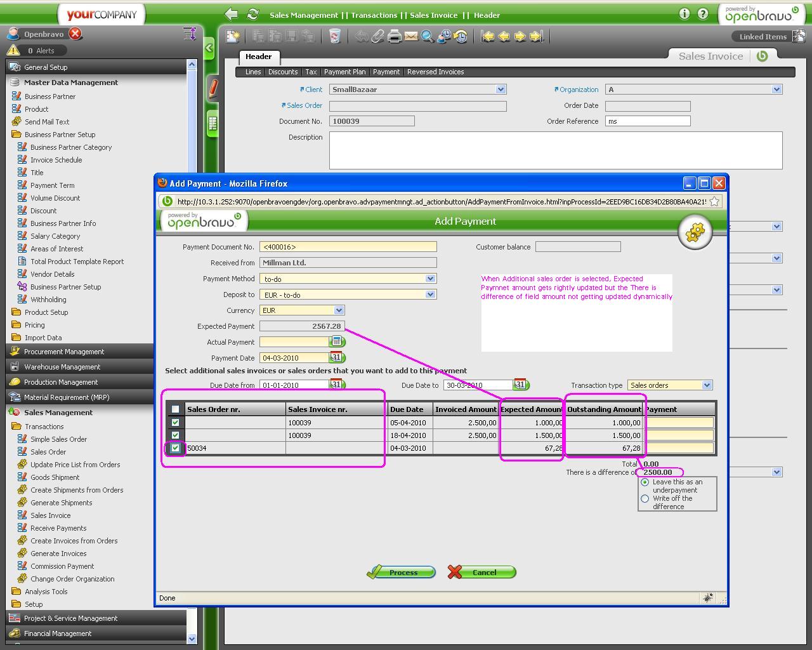
Task: Open Payment Date calendar picker
Action: pyautogui.click(x=336, y=357)
